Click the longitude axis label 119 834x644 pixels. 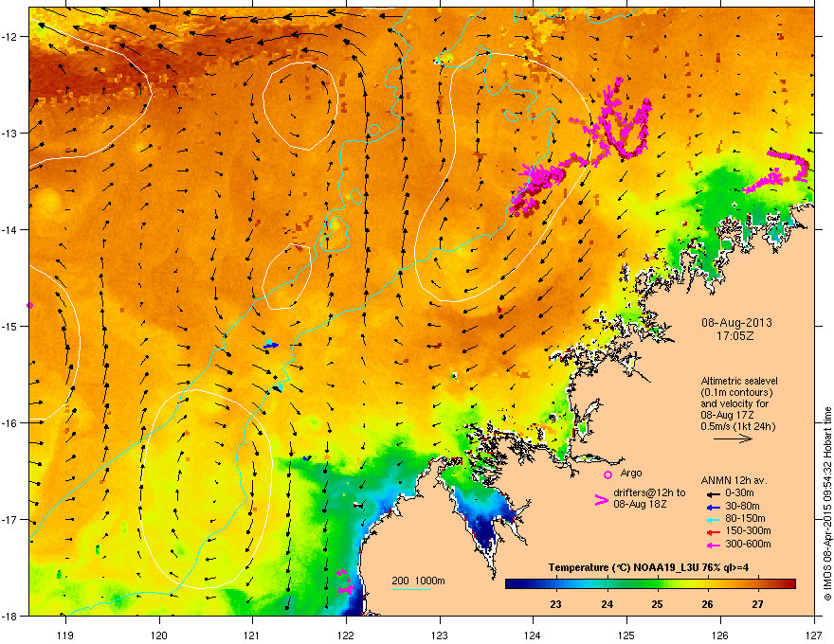tap(65, 635)
